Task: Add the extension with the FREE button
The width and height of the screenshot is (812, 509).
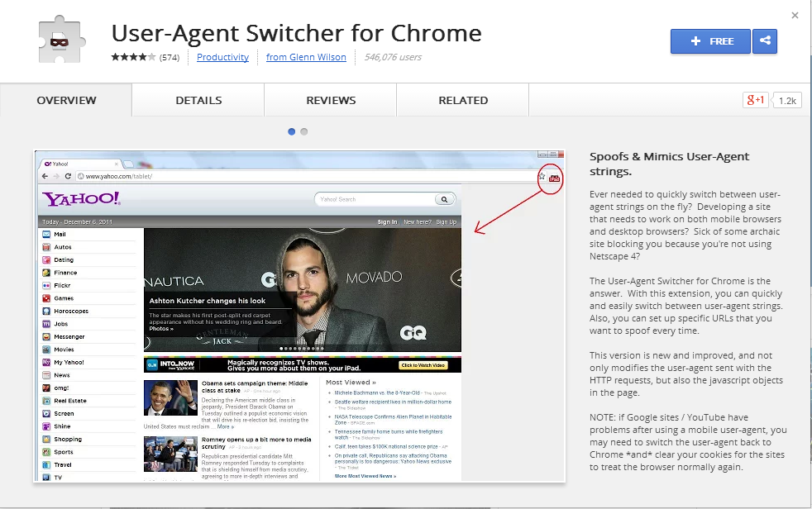Action: (x=710, y=41)
